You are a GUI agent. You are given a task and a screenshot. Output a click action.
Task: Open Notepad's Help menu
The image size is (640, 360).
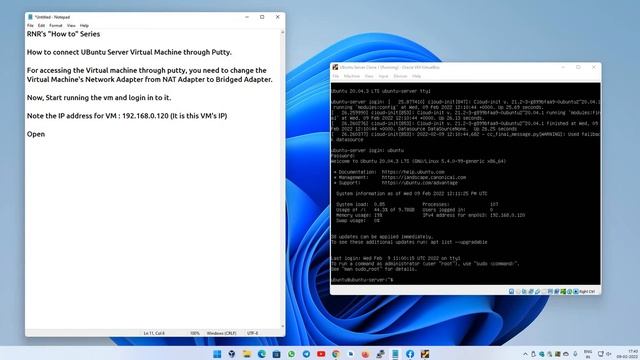pyautogui.click(x=84, y=26)
